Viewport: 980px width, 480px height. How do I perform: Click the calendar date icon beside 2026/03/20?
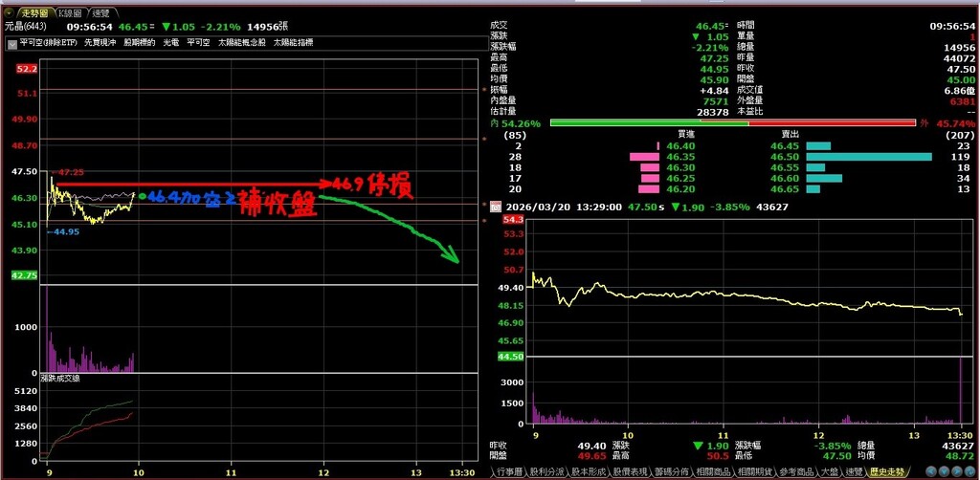coord(495,207)
